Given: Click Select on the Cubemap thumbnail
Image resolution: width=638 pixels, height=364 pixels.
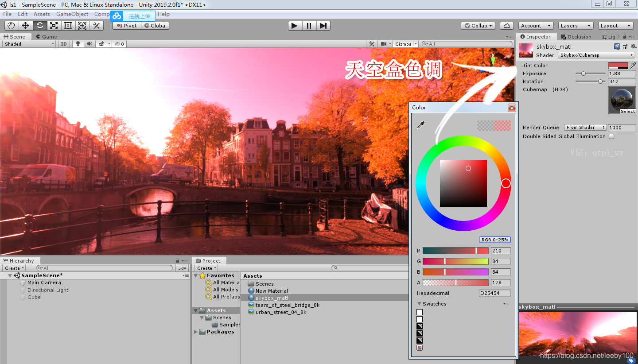Looking at the screenshot, I should 627,112.
